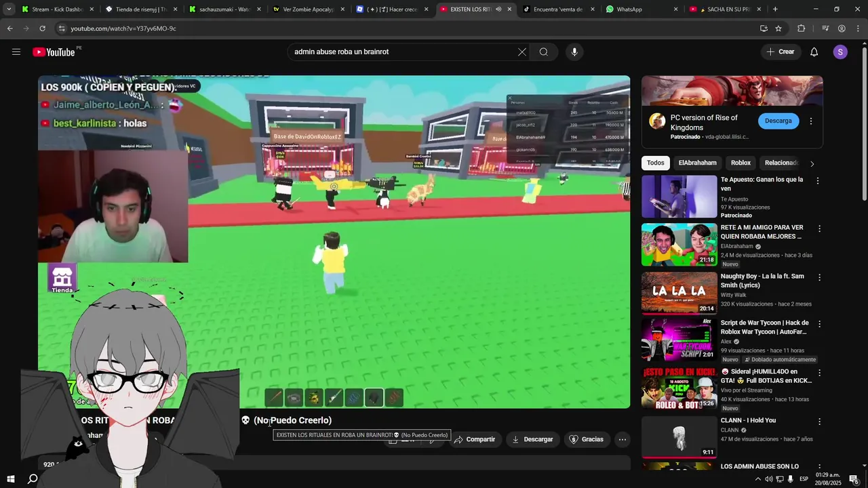Open Chrome three-dot menu
This screenshot has height=488, width=868.
tap(858, 28)
